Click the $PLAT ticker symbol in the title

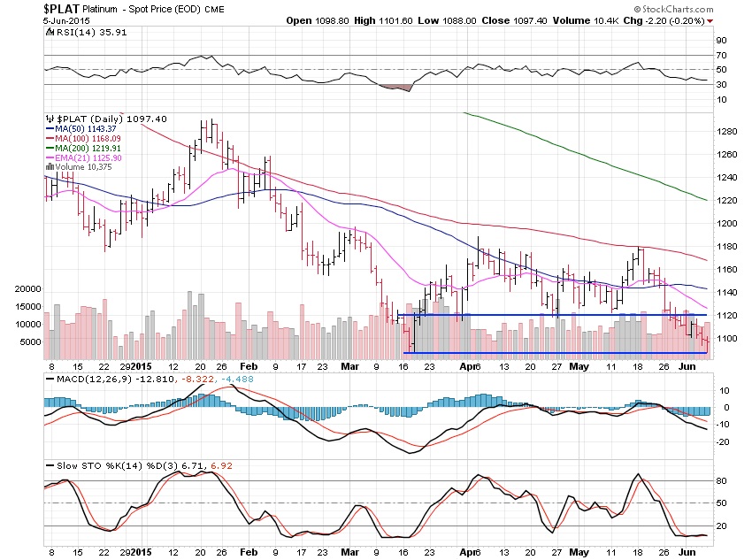(x=61, y=9)
